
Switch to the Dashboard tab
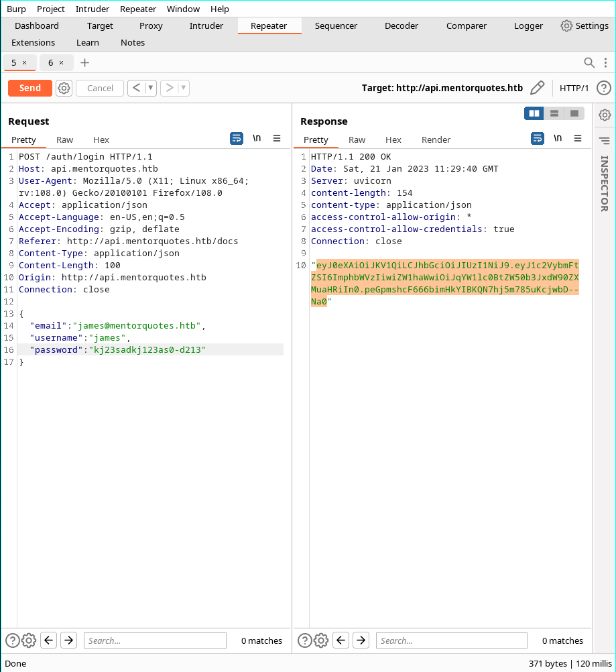click(x=37, y=25)
